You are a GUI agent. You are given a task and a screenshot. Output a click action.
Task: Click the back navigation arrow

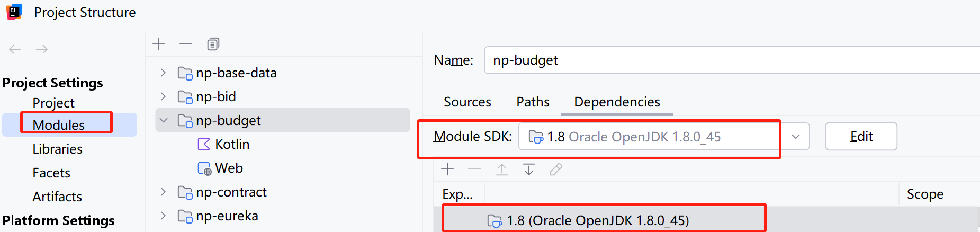15,49
